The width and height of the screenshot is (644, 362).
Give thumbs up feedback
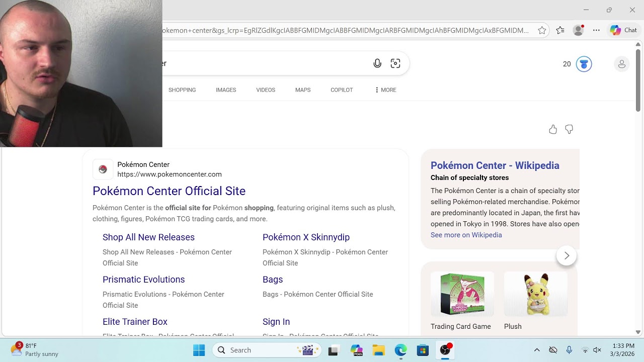pos(553,130)
